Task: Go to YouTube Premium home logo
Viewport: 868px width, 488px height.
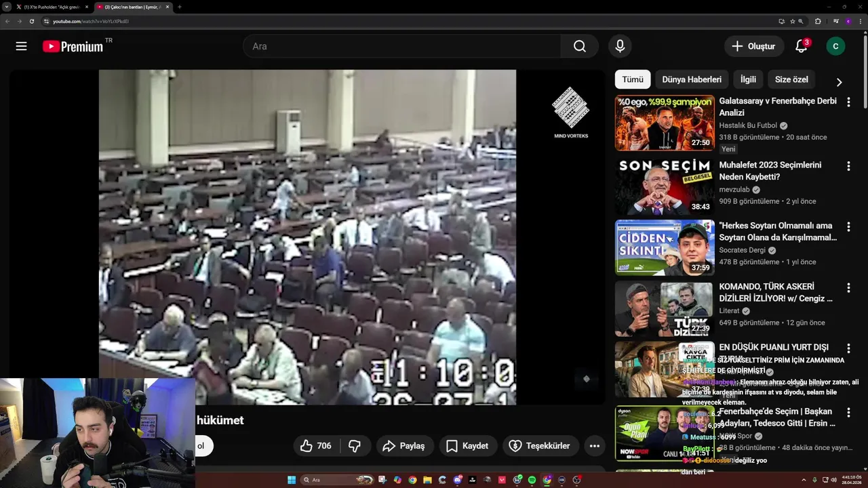Action: pos(73,46)
